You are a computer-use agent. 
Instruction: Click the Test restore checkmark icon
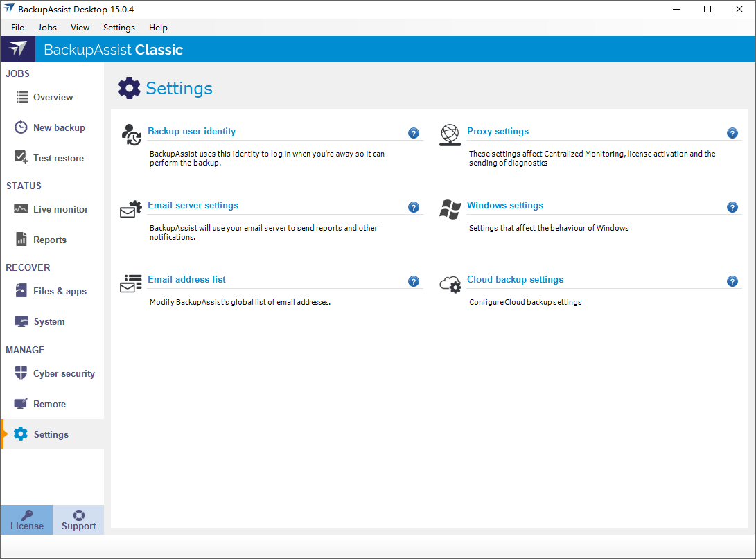(x=21, y=157)
